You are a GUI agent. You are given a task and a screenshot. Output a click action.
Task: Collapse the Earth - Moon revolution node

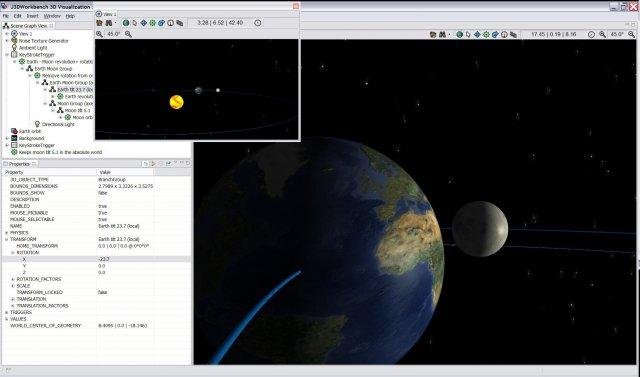(x=15, y=62)
